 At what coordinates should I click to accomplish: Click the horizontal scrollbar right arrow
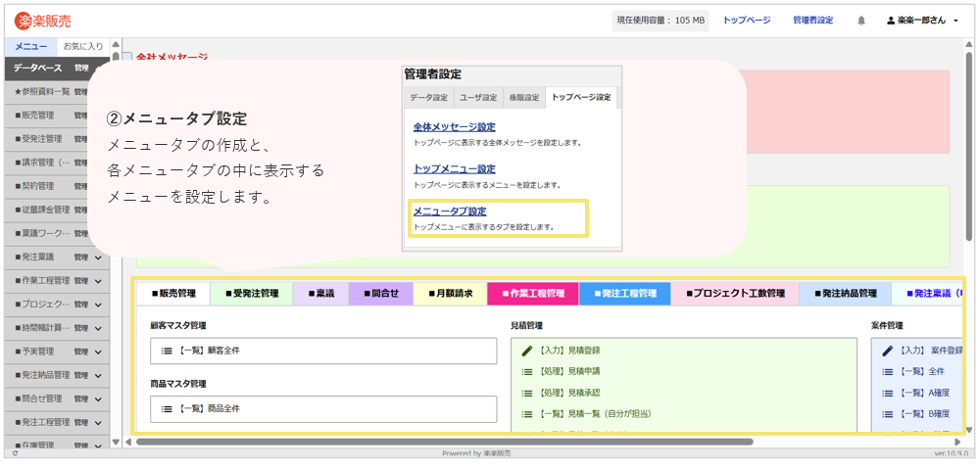click(x=957, y=442)
